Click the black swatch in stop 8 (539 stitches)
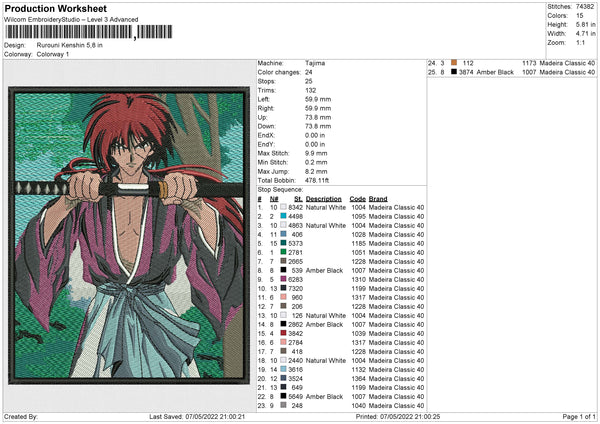600x424 pixels. click(x=283, y=270)
